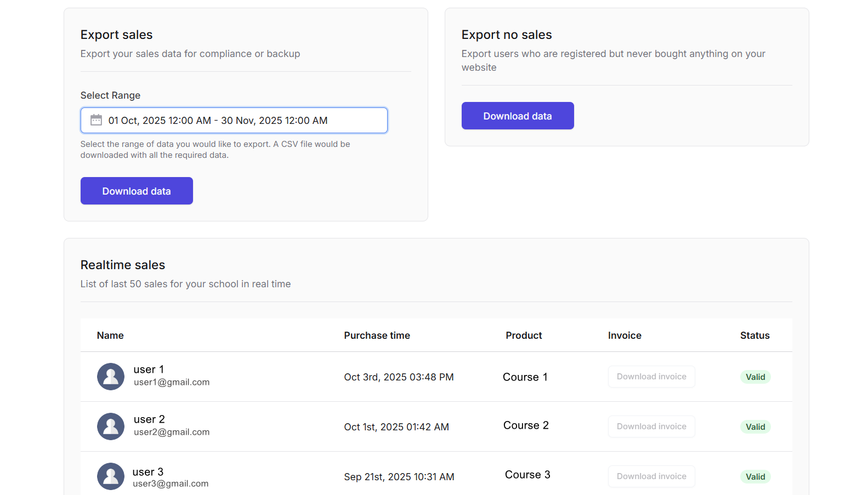
Task: Download data in the Export sales card
Action: click(x=137, y=191)
